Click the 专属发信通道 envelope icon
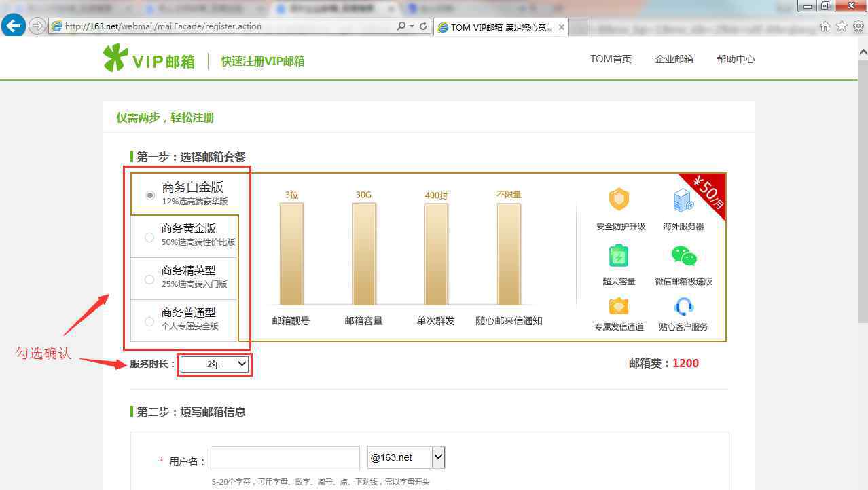Image resolution: width=868 pixels, height=490 pixels. point(619,306)
